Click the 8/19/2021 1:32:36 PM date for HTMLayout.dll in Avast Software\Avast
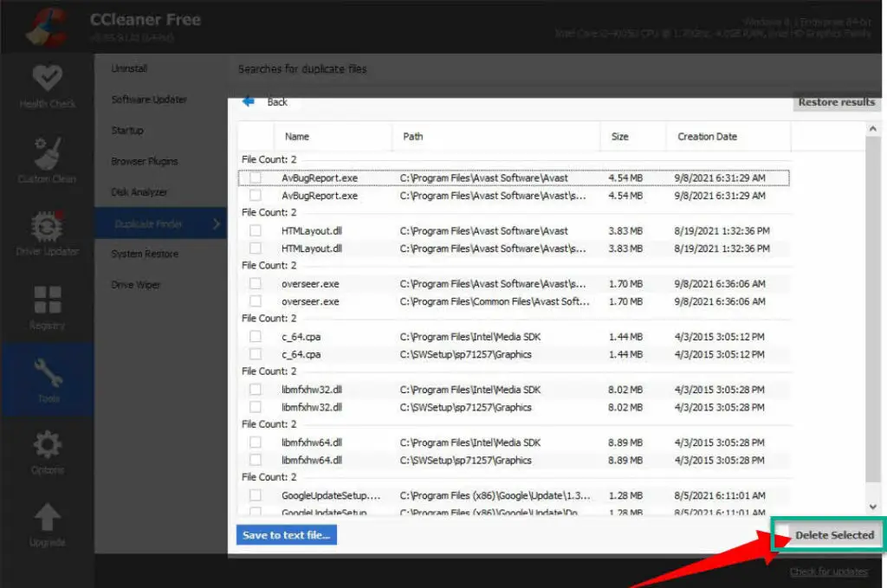 click(x=722, y=230)
